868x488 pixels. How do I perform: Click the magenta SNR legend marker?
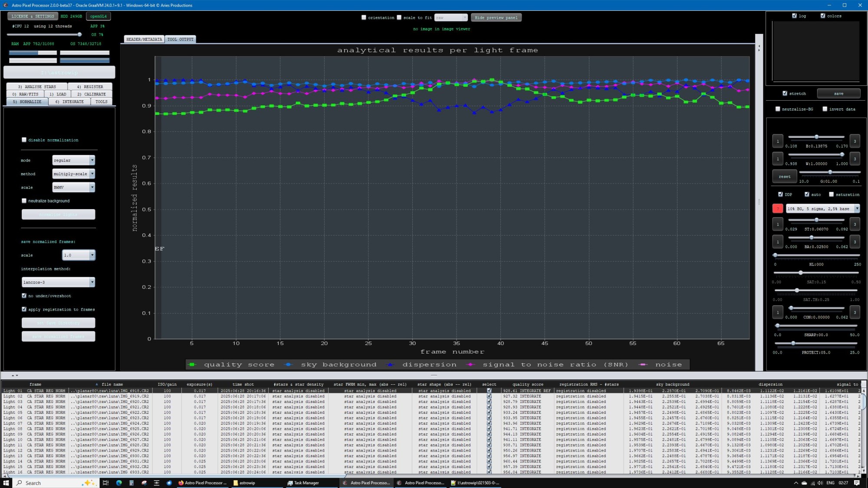click(470, 364)
